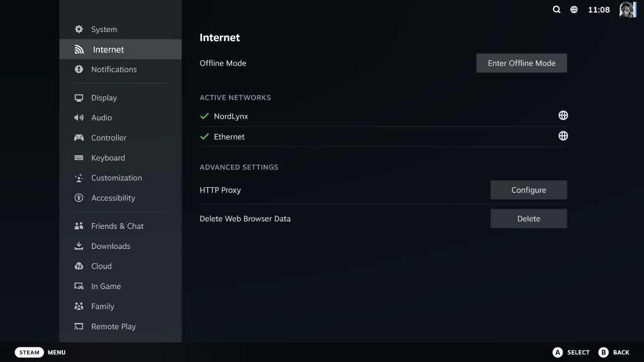Image resolution: width=644 pixels, height=362 pixels.
Task: Open the Notifications settings section
Action: tap(113, 69)
